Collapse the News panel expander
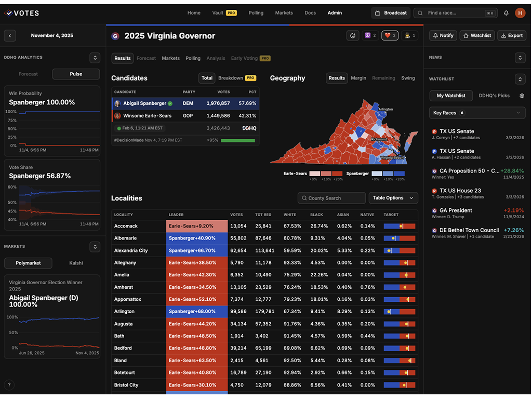Image resolution: width=532 pixels, height=399 pixels. [520, 58]
